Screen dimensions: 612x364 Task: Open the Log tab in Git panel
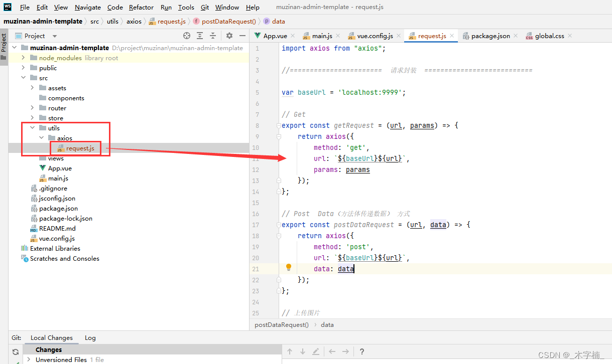coord(90,337)
